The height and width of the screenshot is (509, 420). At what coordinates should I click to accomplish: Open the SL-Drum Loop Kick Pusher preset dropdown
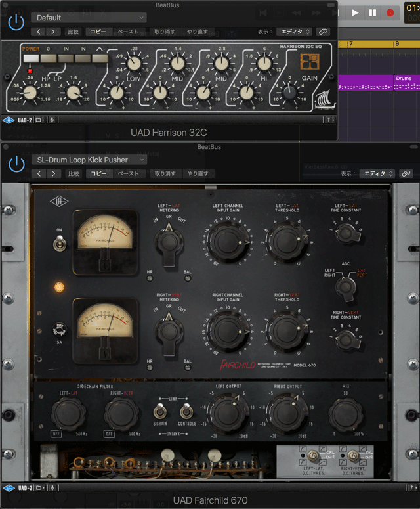89,160
